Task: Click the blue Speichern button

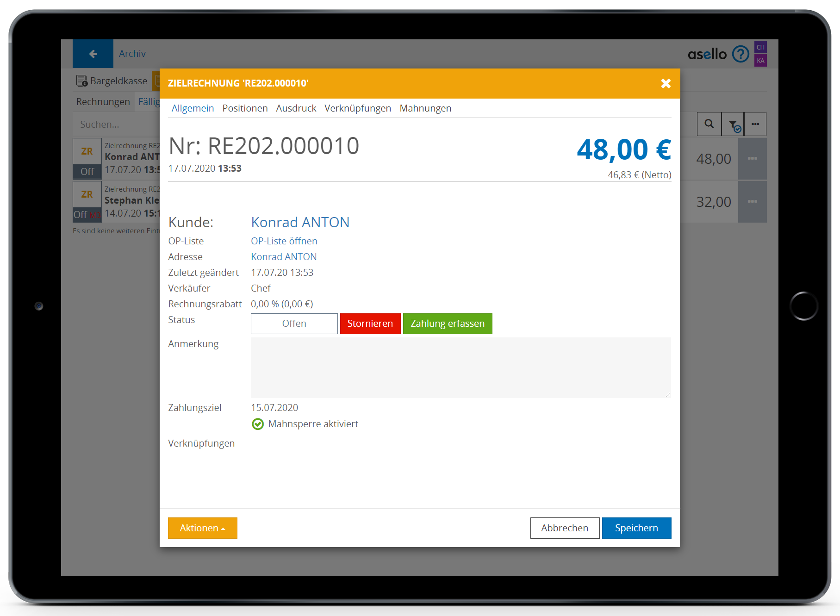Action: point(636,528)
